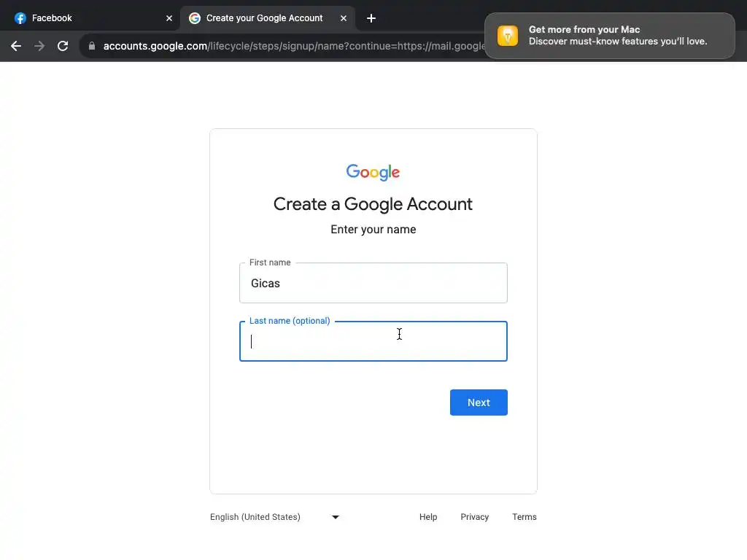Close the Facebook tab
This screenshot has height=560, width=747.
[x=169, y=18]
